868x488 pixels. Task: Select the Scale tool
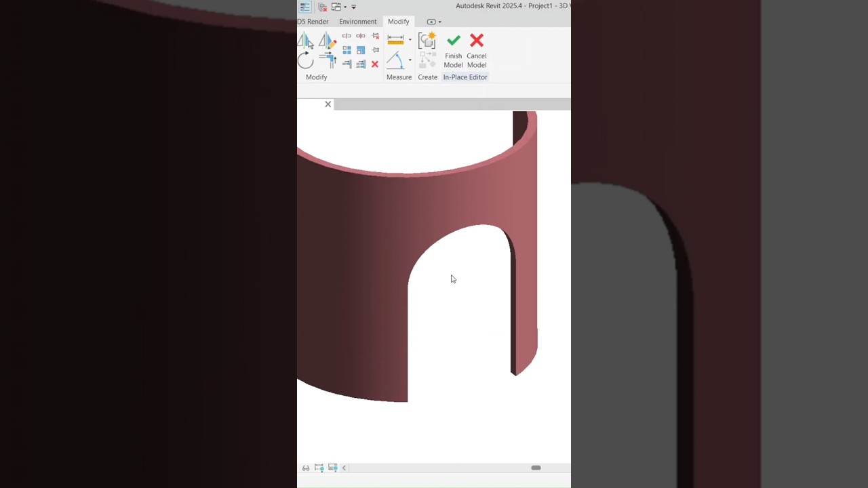(x=361, y=50)
